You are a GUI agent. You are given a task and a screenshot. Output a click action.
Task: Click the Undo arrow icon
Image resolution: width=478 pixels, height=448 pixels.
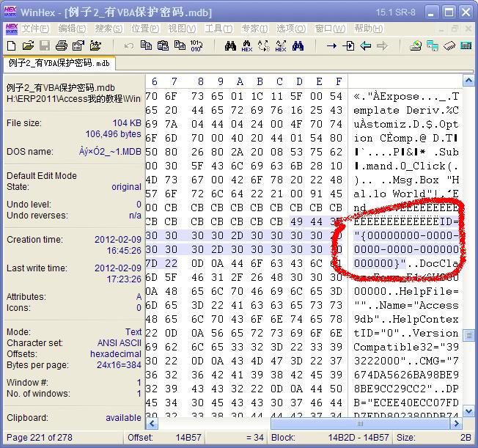click(x=129, y=46)
